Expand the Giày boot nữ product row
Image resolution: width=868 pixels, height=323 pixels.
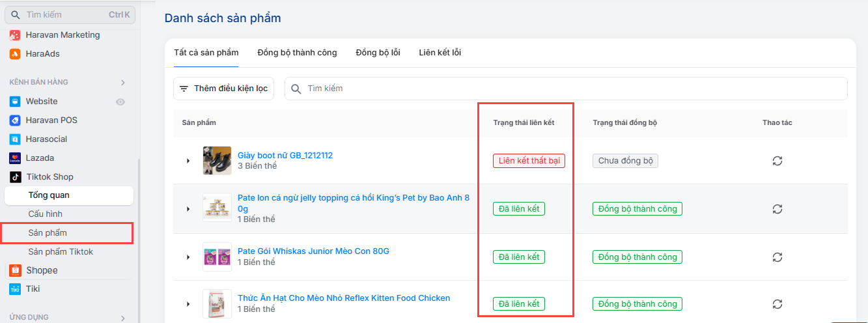188,161
